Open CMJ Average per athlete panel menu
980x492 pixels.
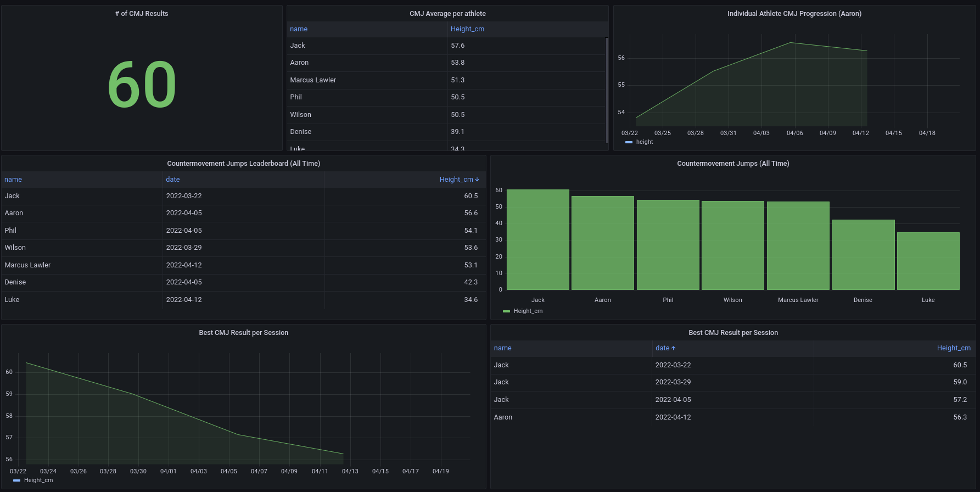(447, 14)
